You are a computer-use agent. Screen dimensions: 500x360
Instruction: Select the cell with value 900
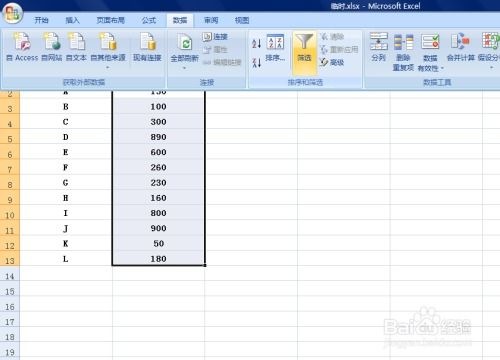coord(158,228)
